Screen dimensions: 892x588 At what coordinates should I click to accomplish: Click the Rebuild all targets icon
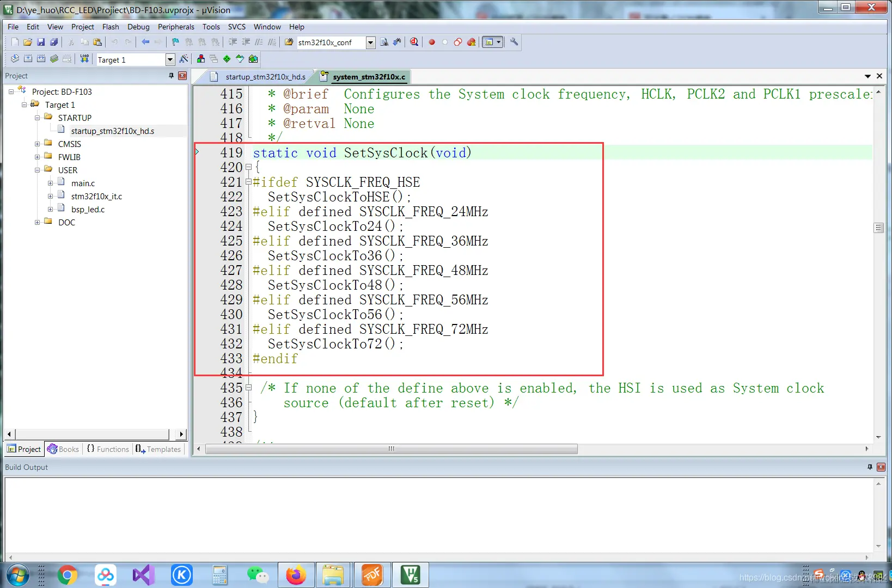click(x=41, y=59)
